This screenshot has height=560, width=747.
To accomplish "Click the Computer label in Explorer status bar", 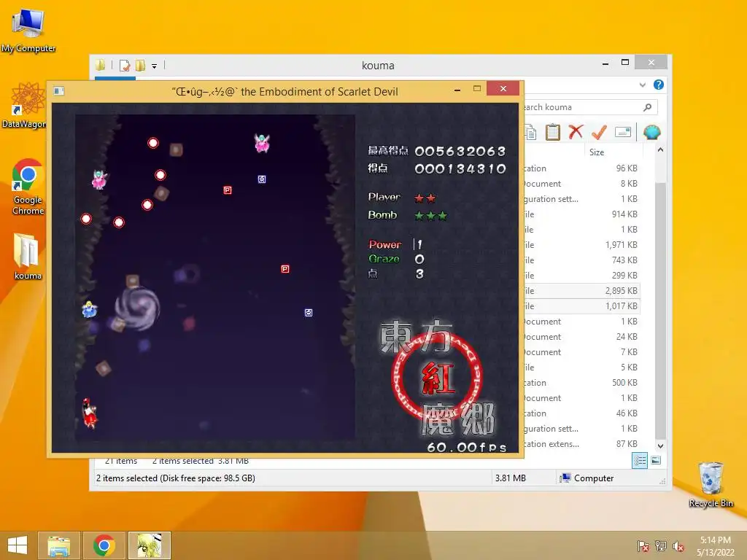I will point(594,478).
